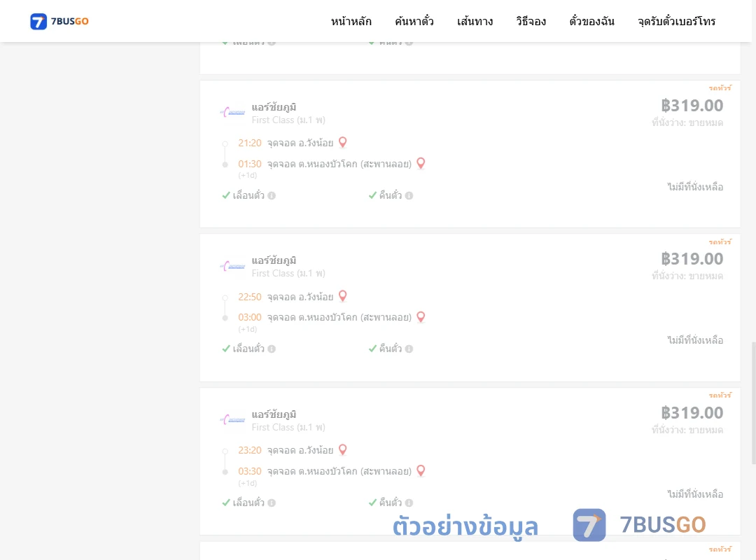Open the จุดรับตั๋วเบอร์โทร menu item
This screenshot has height=560, width=756.
point(676,21)
